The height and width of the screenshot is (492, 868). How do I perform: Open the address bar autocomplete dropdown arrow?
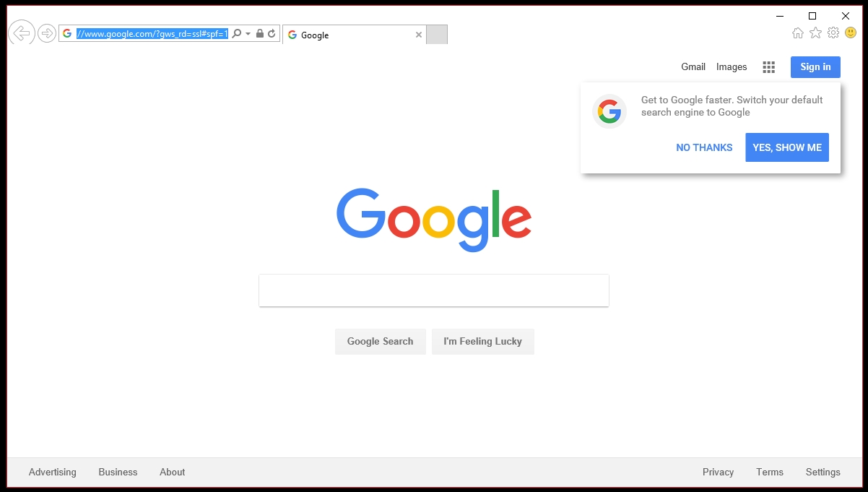click(248, 34)
